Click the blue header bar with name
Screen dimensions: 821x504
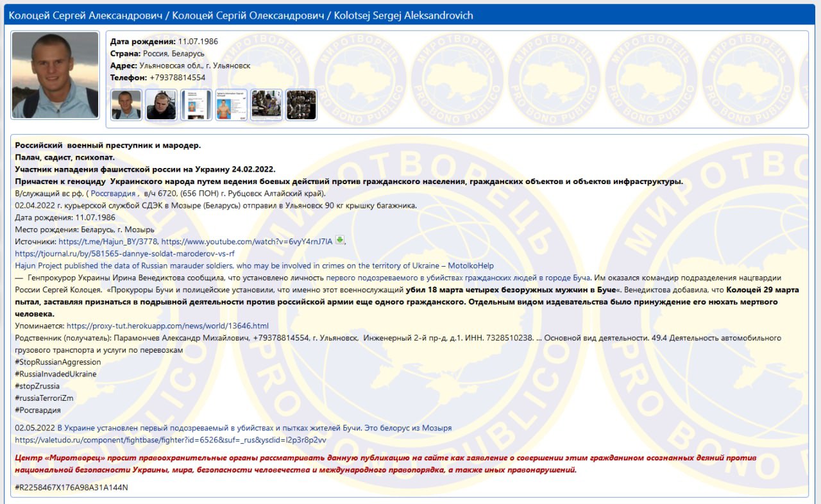[410, 15]
